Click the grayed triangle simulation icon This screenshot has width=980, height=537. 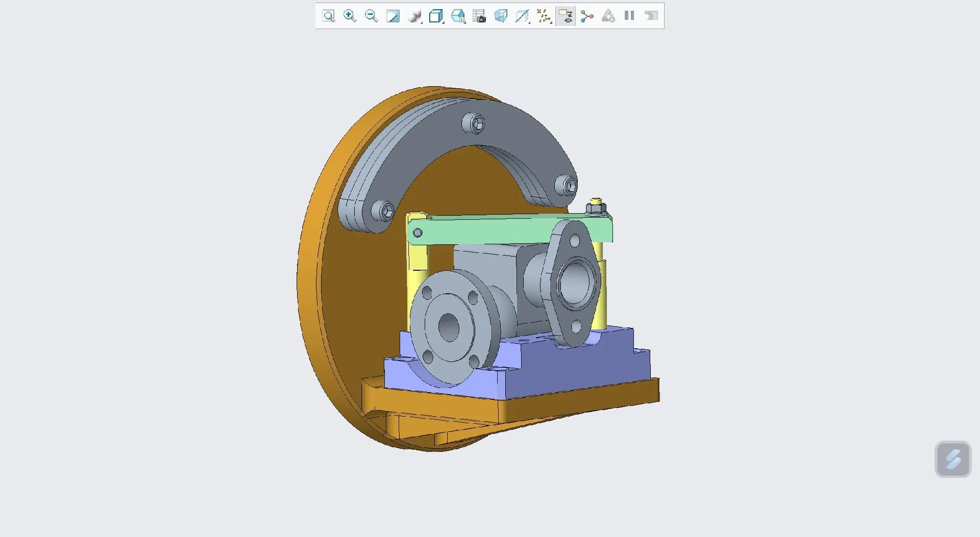point(608,16)
